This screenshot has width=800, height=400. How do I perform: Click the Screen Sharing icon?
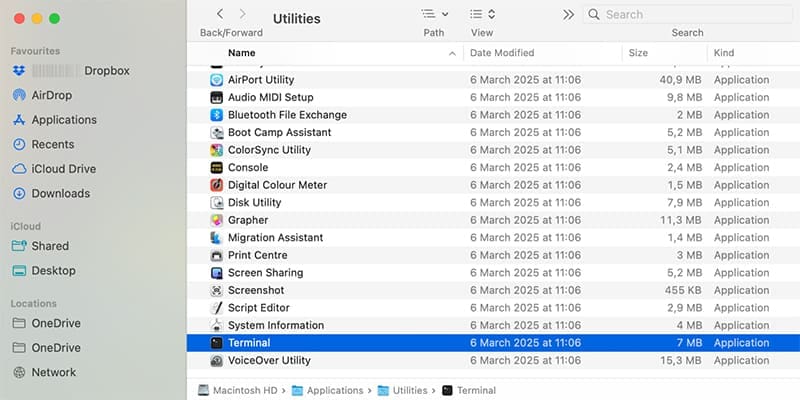217,272
